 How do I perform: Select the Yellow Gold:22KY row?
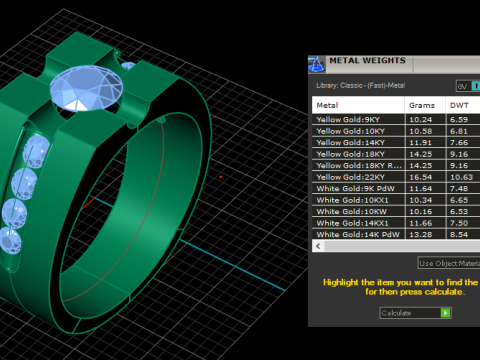[396, 177]
